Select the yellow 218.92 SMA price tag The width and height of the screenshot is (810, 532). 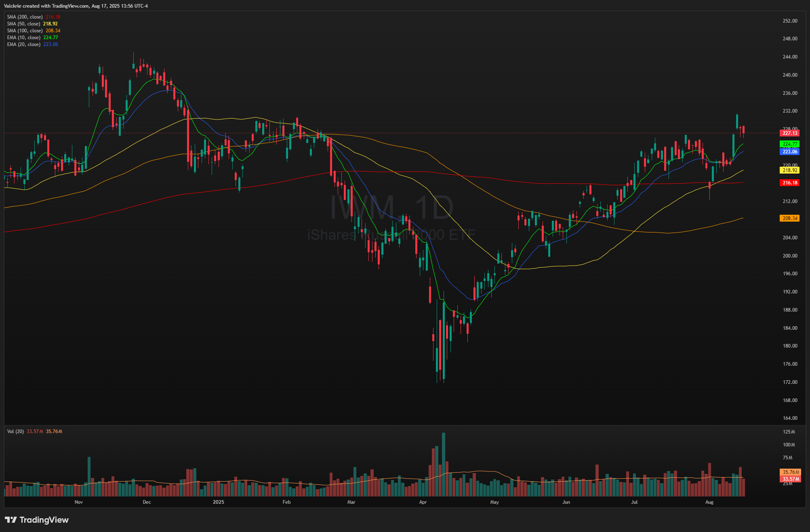pyautogui.click(x=789, y=170)
